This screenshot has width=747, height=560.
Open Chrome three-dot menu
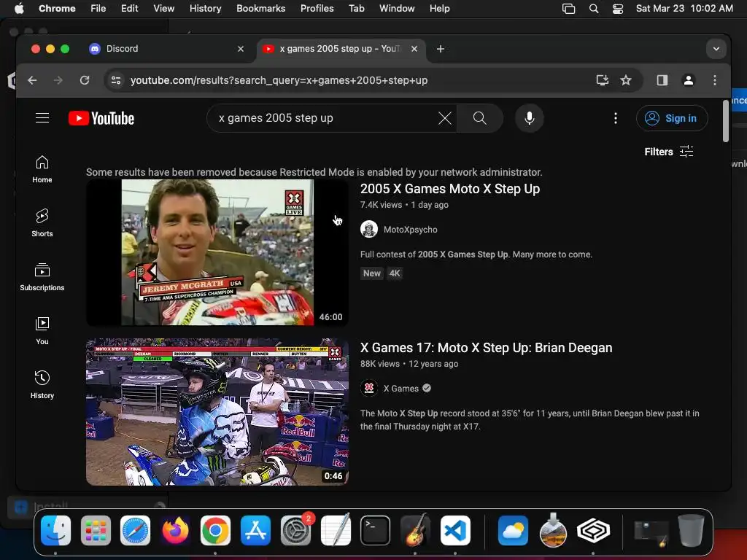[x=715, y=80]
